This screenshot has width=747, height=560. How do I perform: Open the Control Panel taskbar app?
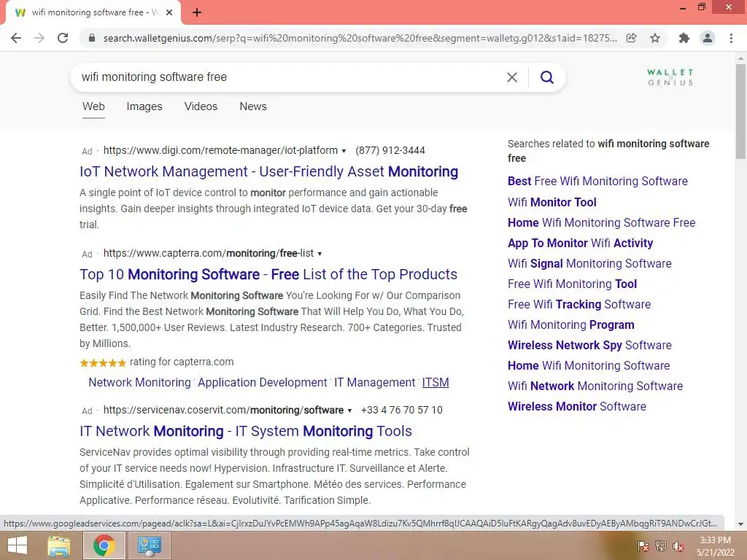point(149,545)
